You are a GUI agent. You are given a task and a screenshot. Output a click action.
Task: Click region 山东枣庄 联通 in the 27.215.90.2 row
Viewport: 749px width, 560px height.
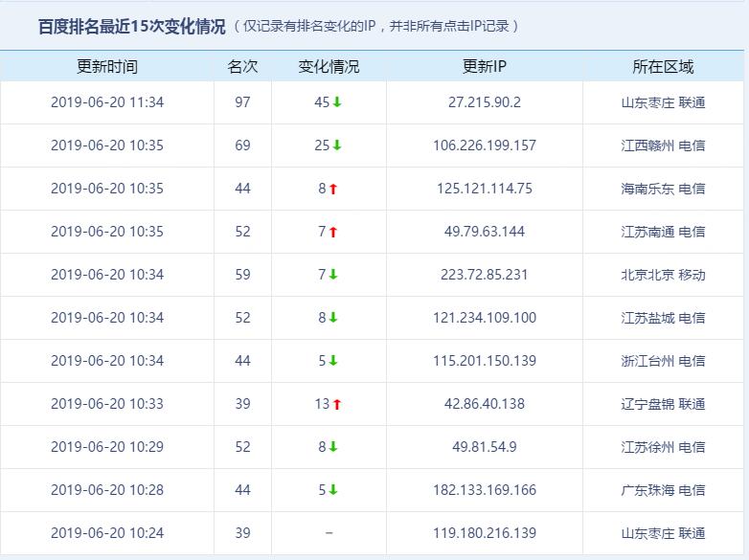(x=663, y=102)
